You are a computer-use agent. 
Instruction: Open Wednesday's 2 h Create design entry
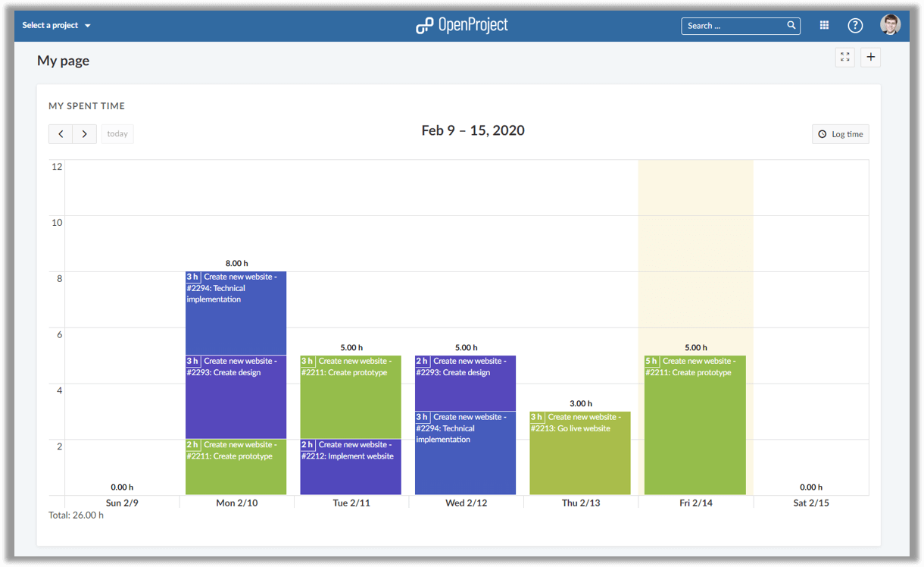coord(465,383)
